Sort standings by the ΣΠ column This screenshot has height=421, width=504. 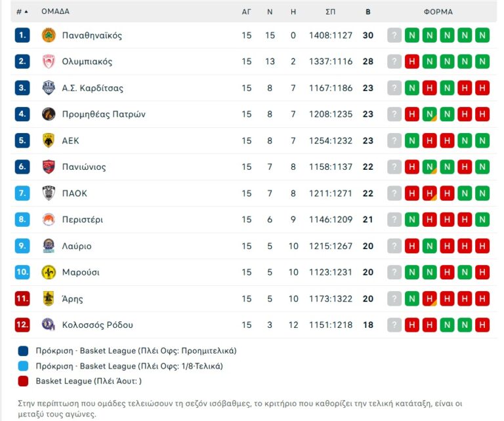click(330, 12)
